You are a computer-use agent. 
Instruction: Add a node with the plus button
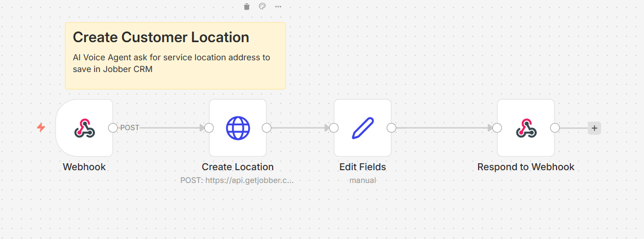[594, 128]
